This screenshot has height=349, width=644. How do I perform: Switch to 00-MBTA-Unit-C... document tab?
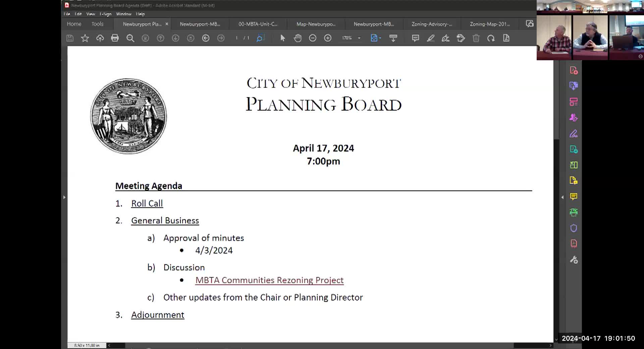[x=258, y=24]
